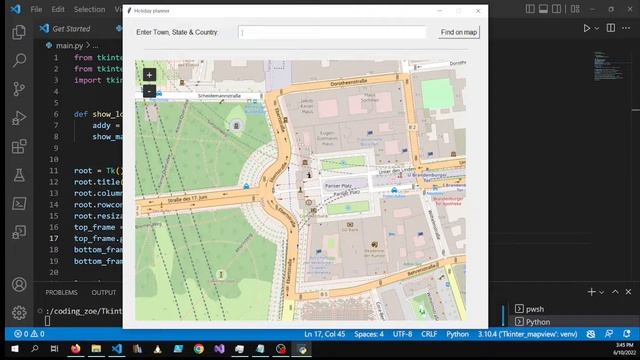Image resolution: width=640 pixels, height=360 pixels.
Task: Toggle the bottom panel layout icon
Action: pyautogui.click(x=543, y=9)
